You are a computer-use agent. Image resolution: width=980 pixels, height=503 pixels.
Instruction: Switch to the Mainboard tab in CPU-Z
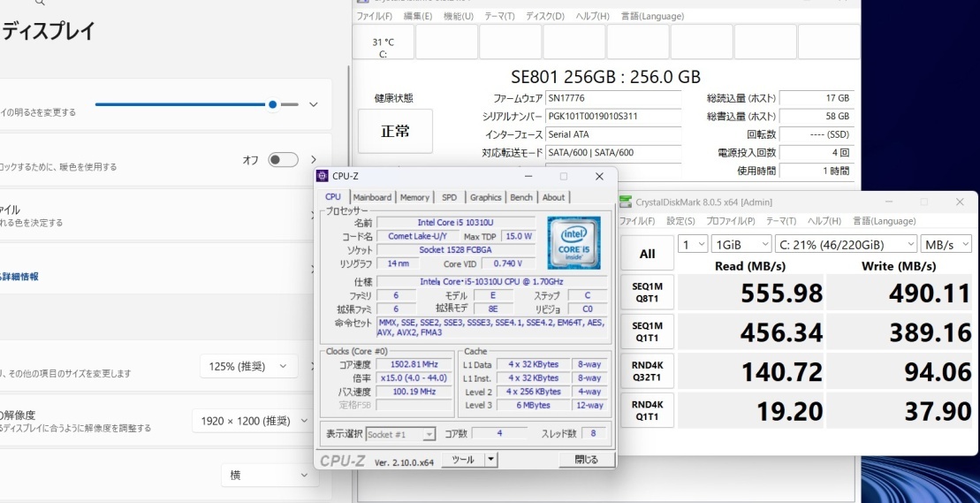[x=373, y=197]
